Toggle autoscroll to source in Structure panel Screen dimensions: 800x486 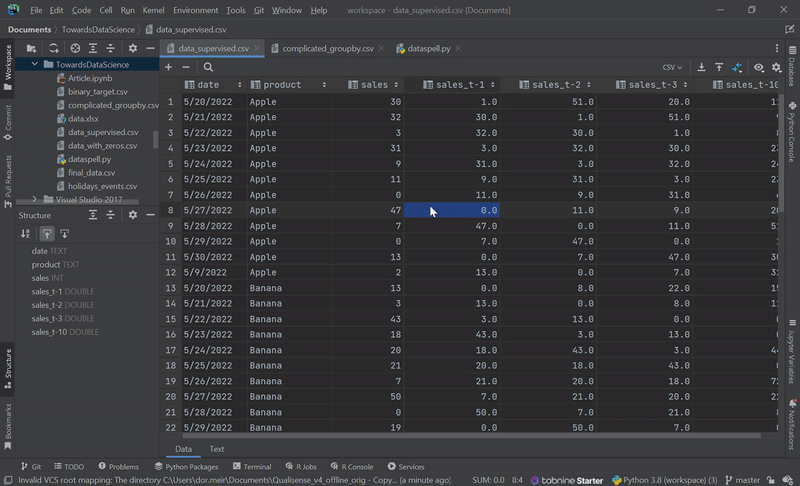[x=47, y=233]
